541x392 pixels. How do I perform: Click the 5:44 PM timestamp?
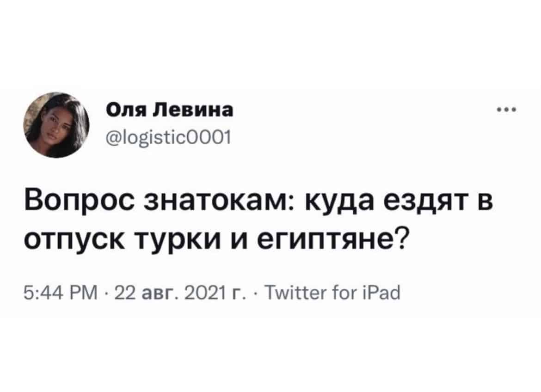click(61, 293)
